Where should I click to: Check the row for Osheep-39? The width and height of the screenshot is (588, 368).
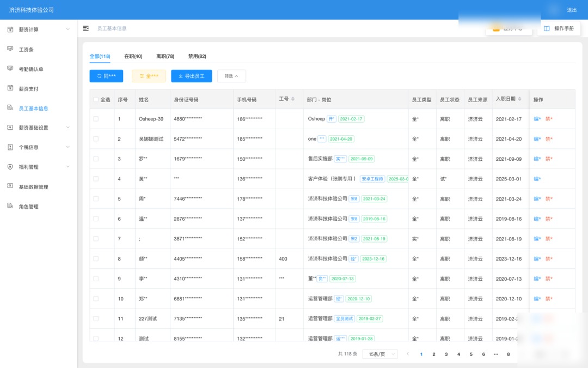[x=96, y=119]
